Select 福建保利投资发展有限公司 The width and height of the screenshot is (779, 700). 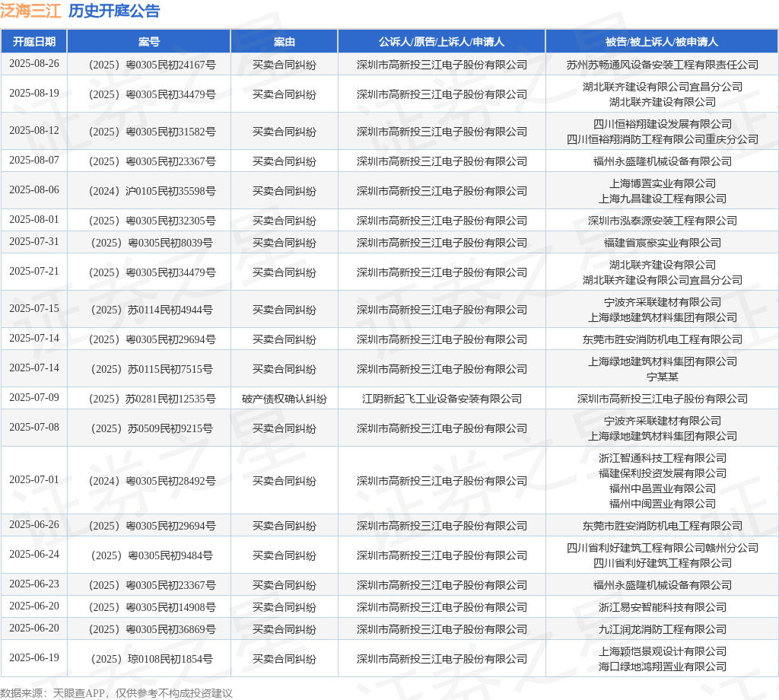(663, 473)
